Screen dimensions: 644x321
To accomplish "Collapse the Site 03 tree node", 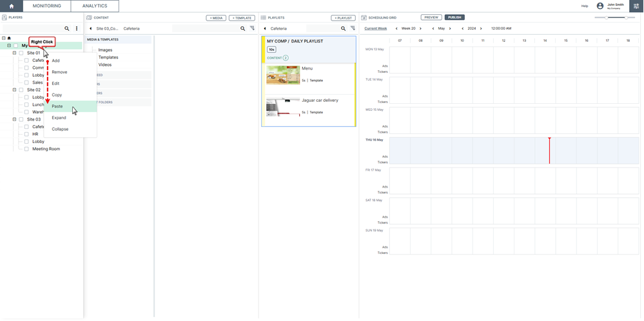I will 14,119.
